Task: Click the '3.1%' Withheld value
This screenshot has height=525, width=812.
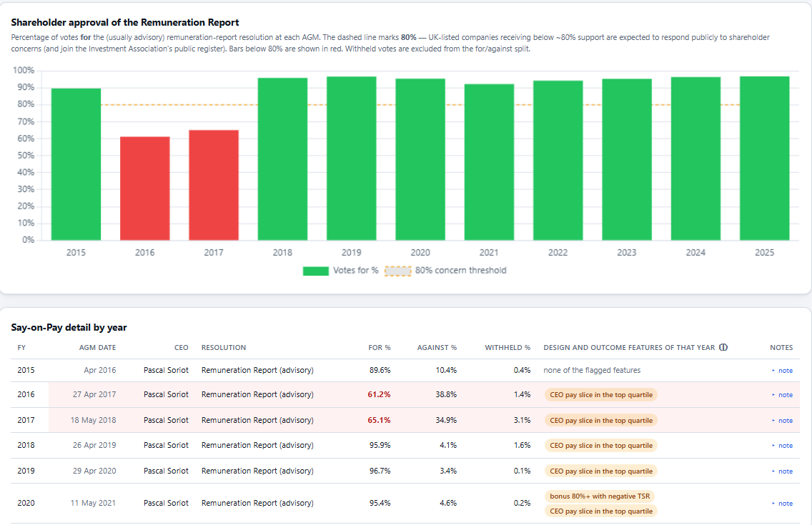Action: 522,421
